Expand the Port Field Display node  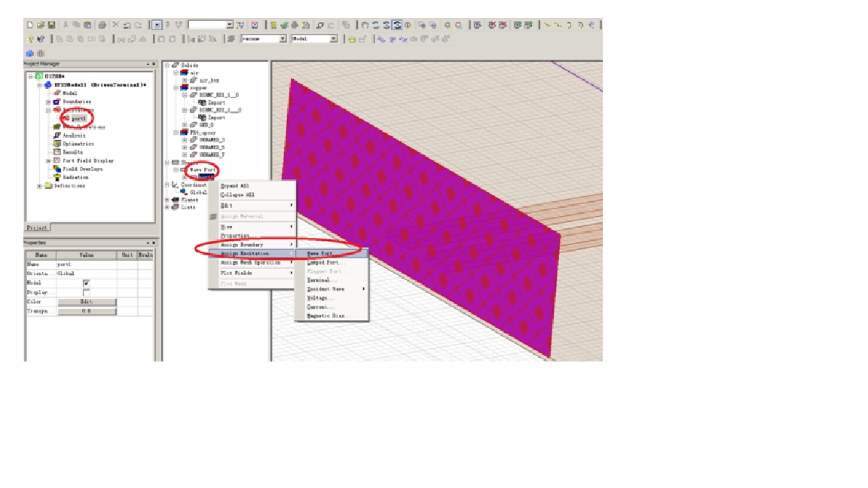tap(48, 160)
